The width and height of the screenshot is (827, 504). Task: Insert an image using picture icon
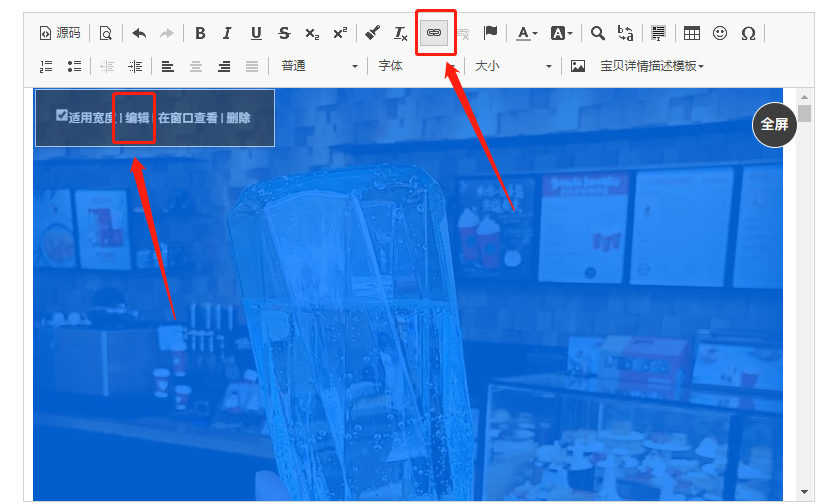pos(578,66)
